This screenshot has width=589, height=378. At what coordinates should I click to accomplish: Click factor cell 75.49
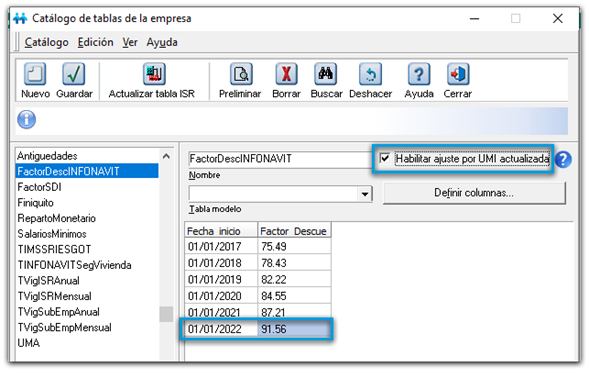click(x=294, y=246)
